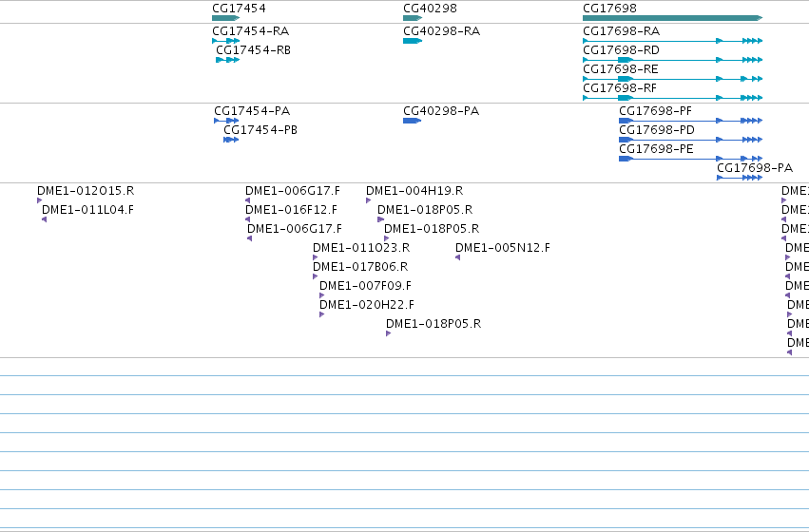Image resolution: width=809 pixels, height=532 pixels.
Task: Open BAC end DME1-005N12.F
Action: point(457,257)
